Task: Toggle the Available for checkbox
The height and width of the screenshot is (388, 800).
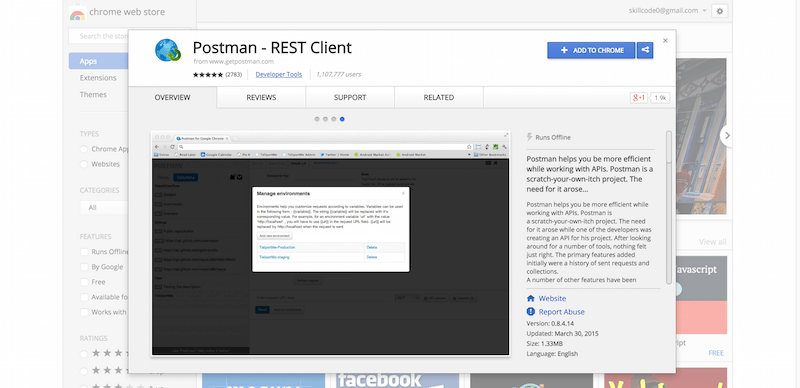Action: point(84,297)
